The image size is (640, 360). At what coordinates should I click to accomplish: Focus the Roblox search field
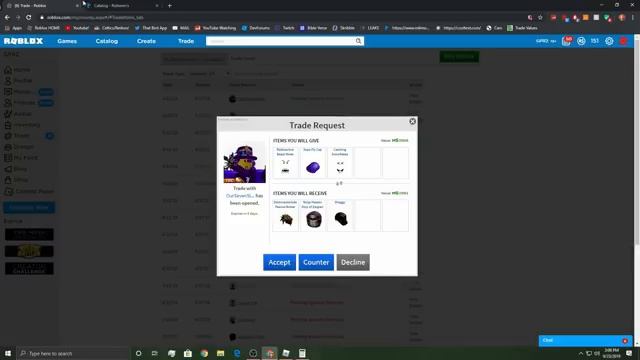[280, 41]
